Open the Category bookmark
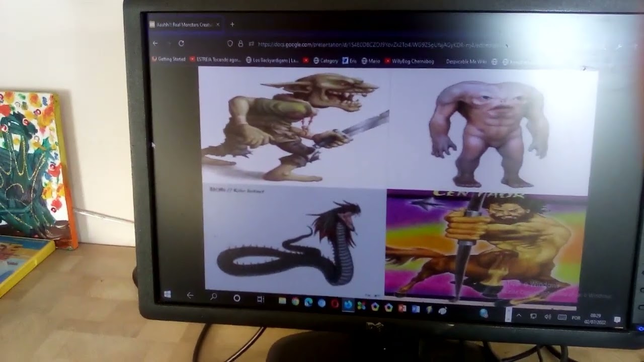The image size is (644, 362). pos(326,61)
